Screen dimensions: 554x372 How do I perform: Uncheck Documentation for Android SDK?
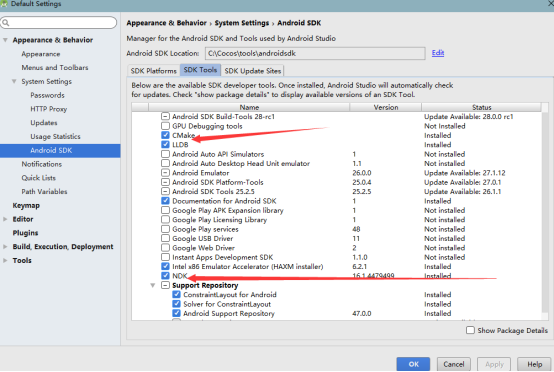(165, 201)
